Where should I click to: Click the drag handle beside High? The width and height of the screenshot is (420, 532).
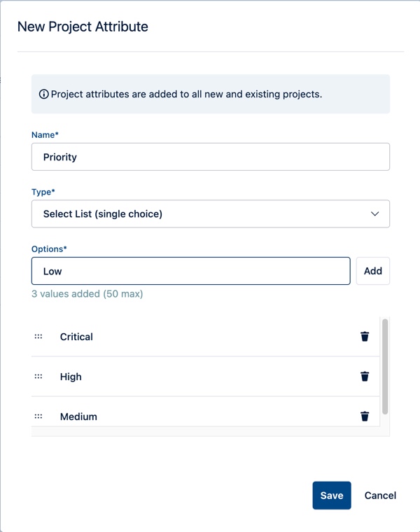coord(38,377)
